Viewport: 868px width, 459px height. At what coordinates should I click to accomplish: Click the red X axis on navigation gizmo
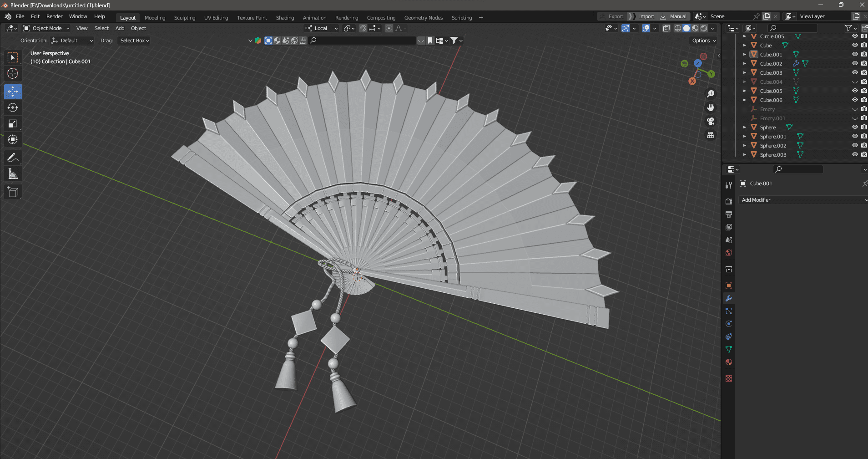point(692,81)
